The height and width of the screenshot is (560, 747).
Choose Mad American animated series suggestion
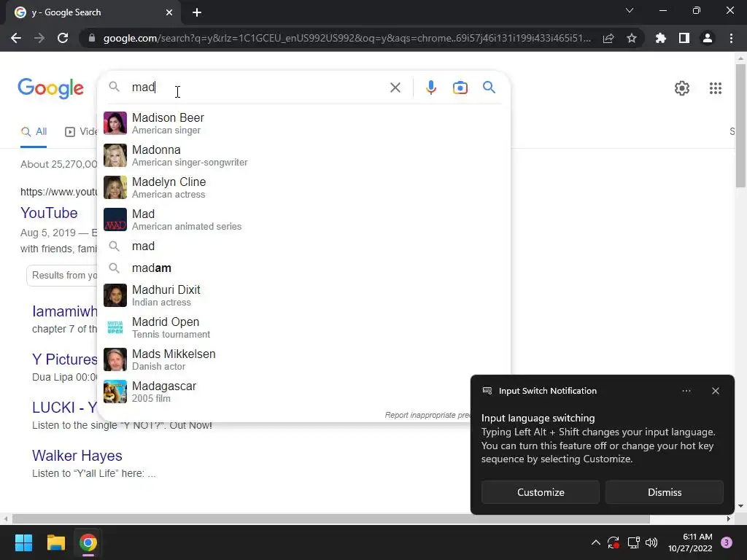point(303,219)
